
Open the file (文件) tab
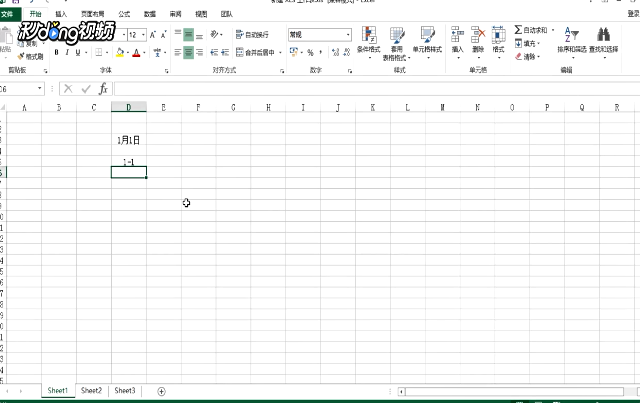click(7, 14)
